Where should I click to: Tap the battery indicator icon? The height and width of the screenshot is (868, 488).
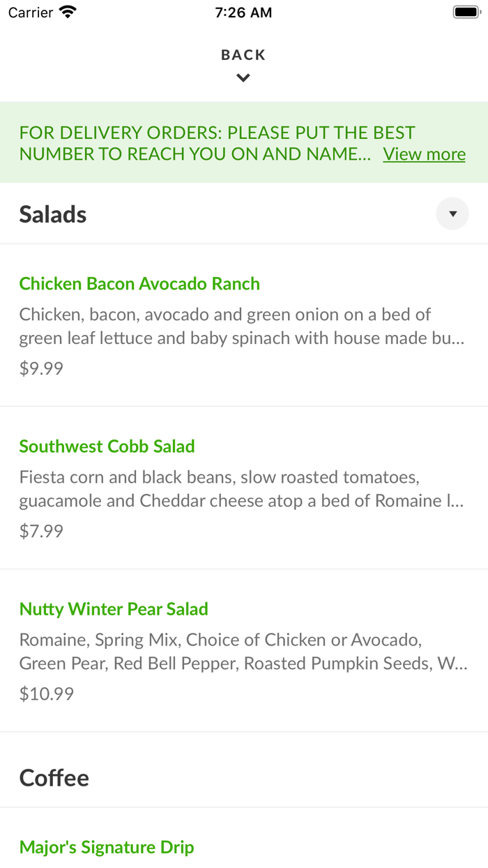[466, 11]
